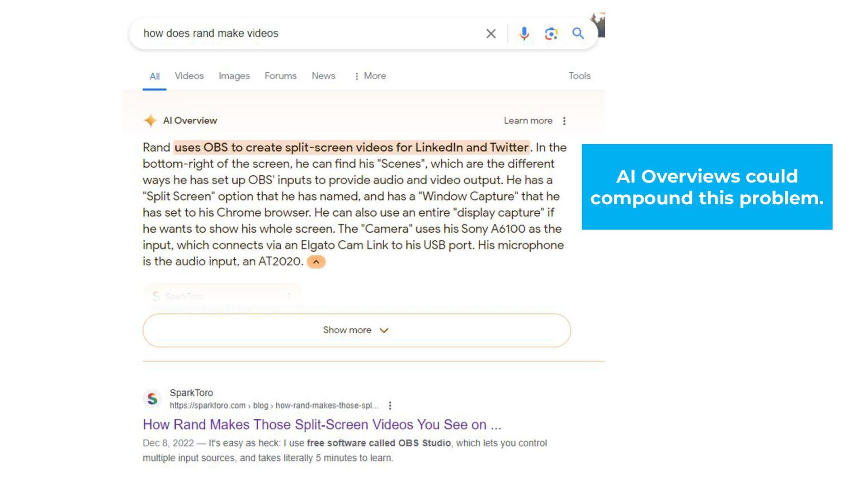Open Google Lens image search
The width and height of the screenshot is (868, 488).
click(x=551, y=33)
